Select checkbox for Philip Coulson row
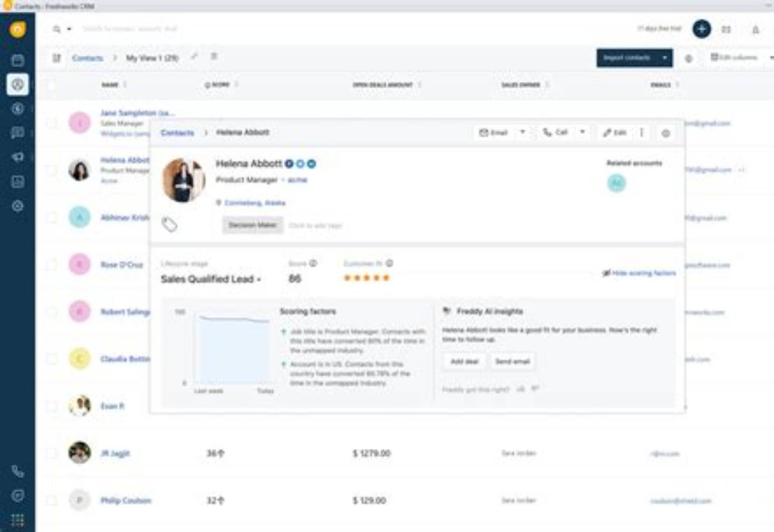This screenshot has height=532, width=774. point(51,500)
